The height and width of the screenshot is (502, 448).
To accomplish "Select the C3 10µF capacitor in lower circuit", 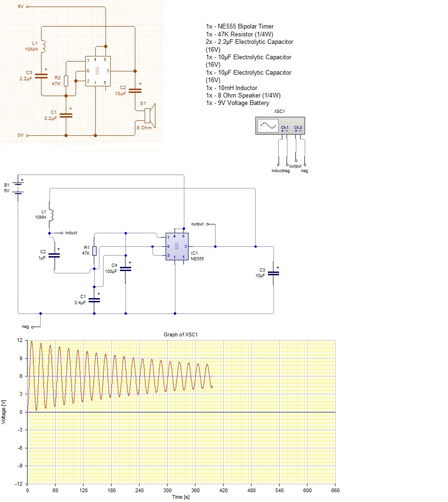I will (x=273, y=273).
